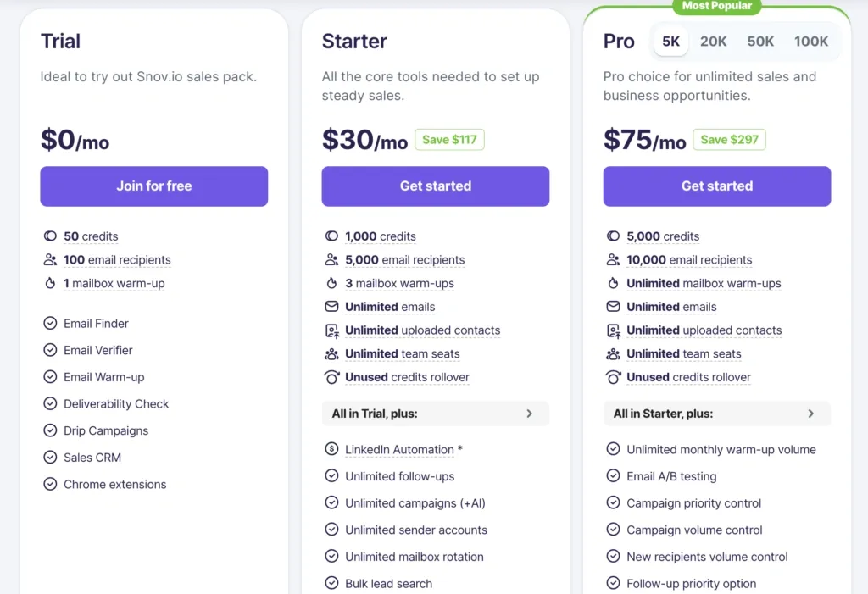Click the team seats icon in Starter plan
This screenshot has height=594, width=868.
point(331,354)
